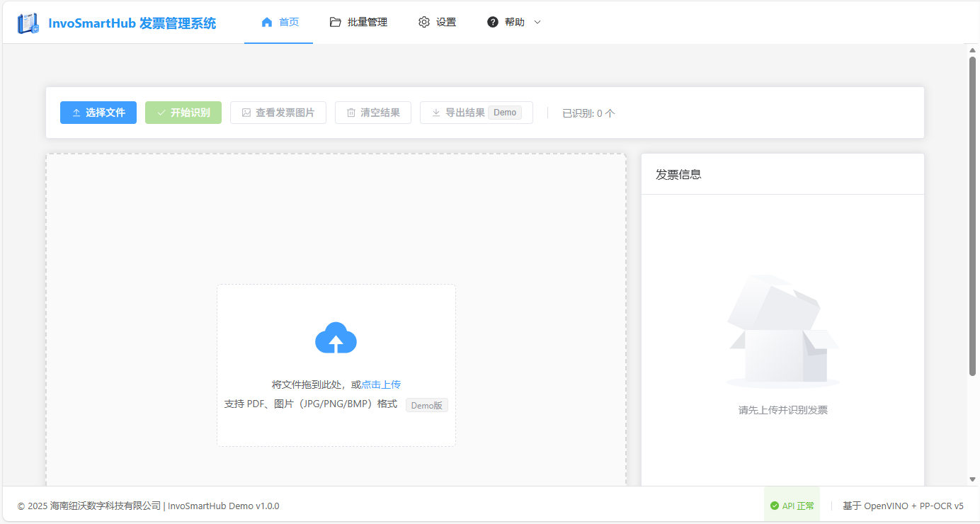Viewport: 980px width, 524px height.
Task: Click the download icon on 导出结果
Action: pyautogui.click(x=436, y=112)
